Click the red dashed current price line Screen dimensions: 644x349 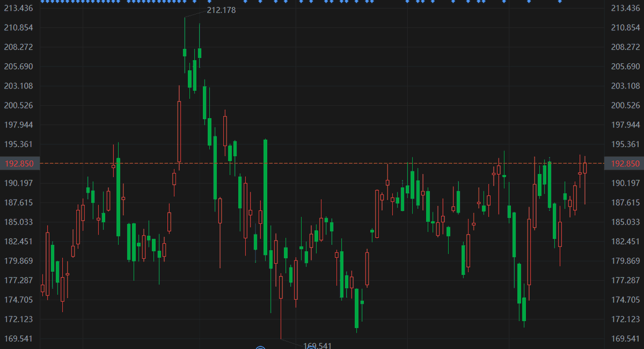click(322, 163)
